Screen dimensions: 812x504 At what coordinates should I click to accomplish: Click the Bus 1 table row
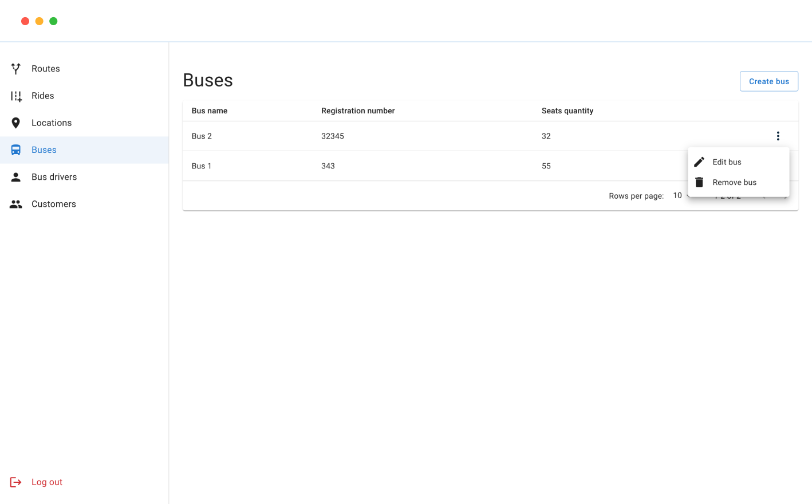[344, 166]
